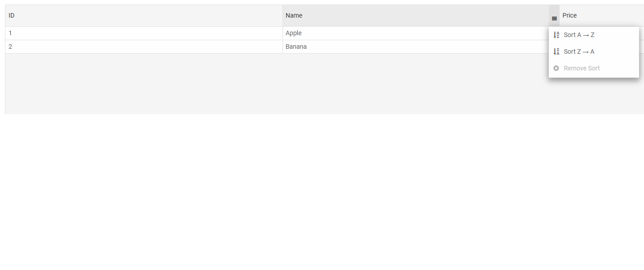This screenshot has width=644, height=270.
Task: Select the Apple cell
Action: pos(293,33)
